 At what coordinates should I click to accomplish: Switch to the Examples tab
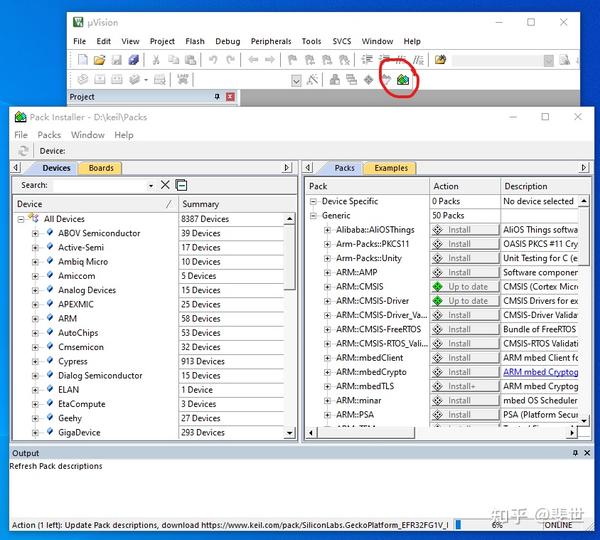[391, 168]
